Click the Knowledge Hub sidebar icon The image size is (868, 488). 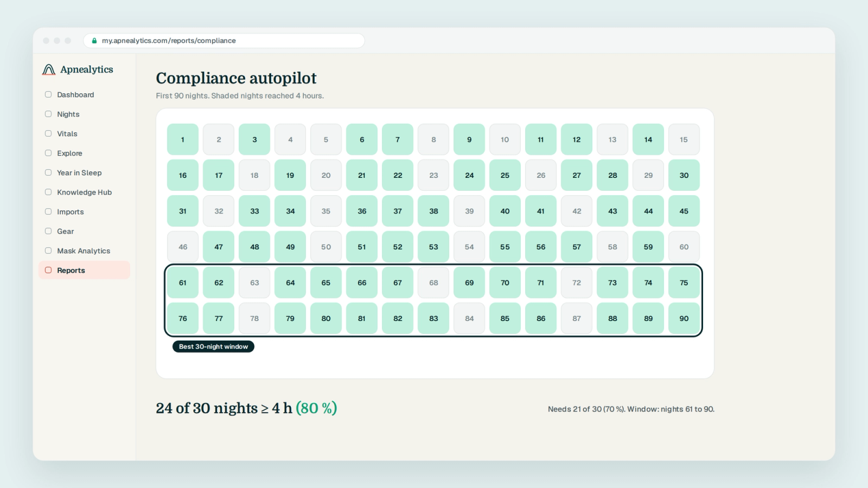click(x=48, y=192)
